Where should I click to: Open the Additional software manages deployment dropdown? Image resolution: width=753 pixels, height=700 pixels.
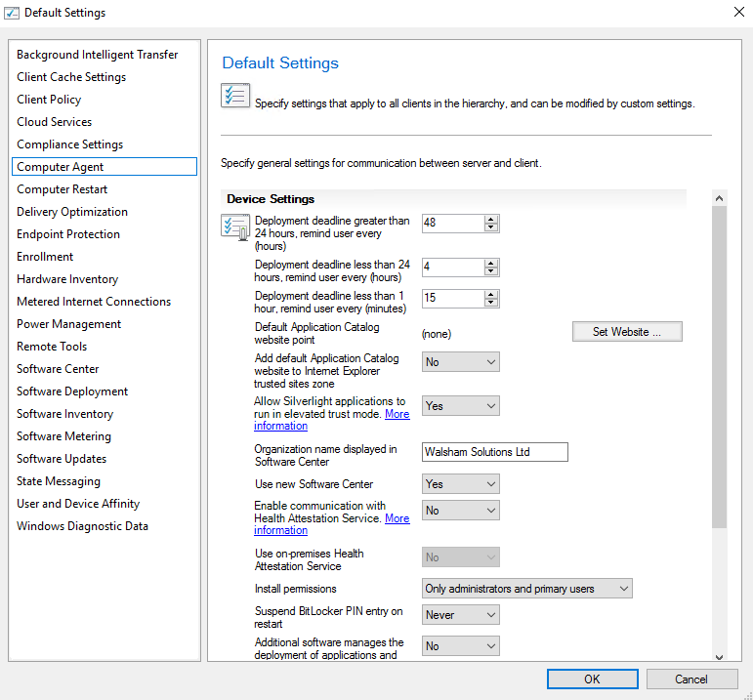coord(461,646)
